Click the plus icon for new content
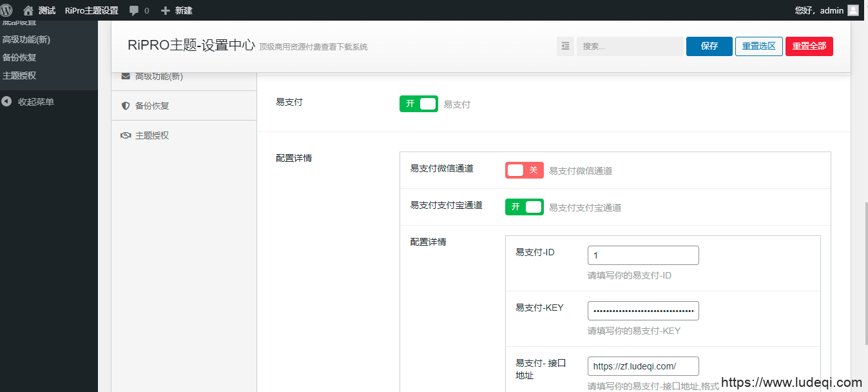Screen dimensions: 868x392 [x=166, y=10]
